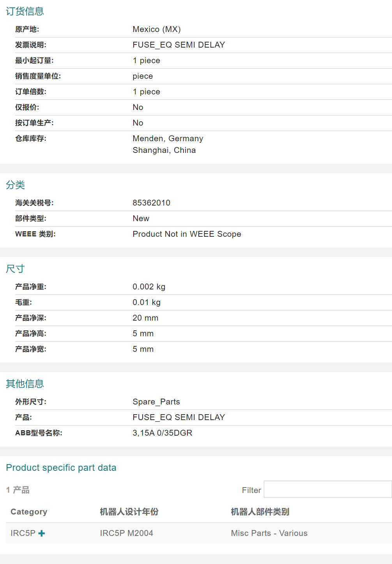
Task: Sort by the Category column header
Action: [29, 512]
